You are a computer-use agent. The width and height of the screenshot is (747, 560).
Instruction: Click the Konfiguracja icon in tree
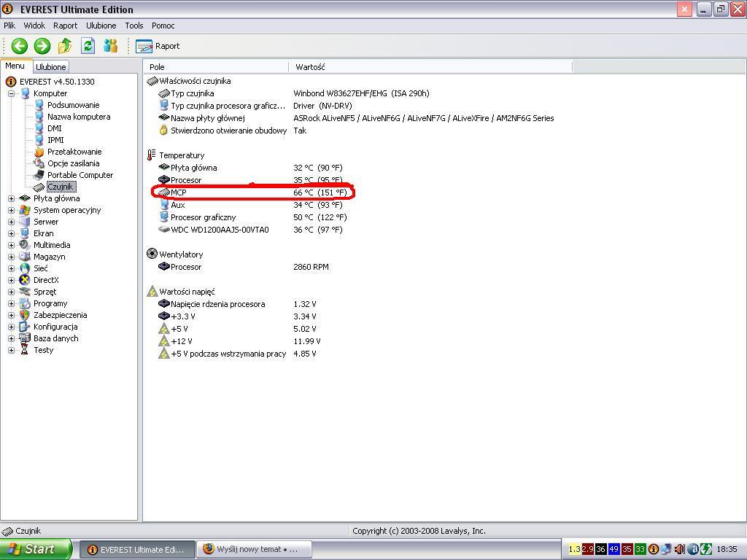click(25, 327)
